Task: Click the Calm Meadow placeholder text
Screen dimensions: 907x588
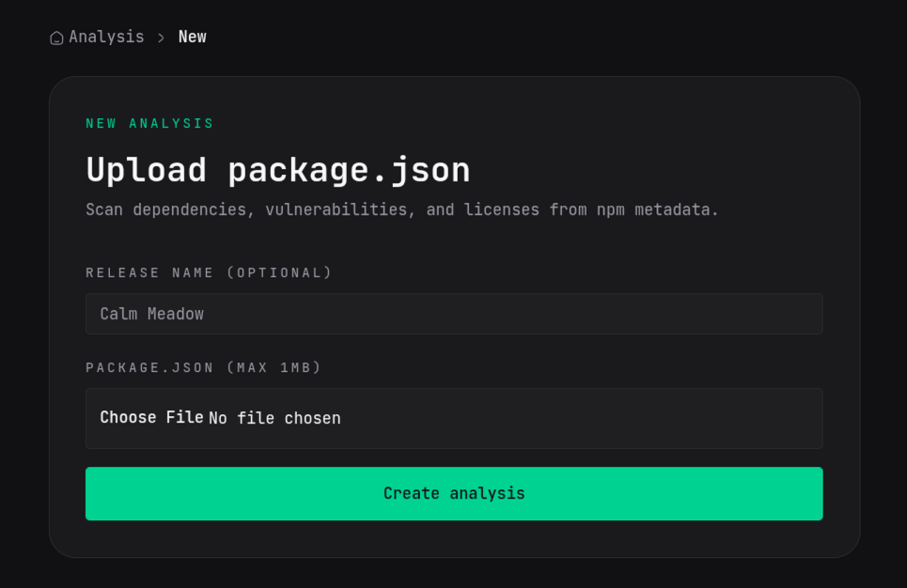Action: tap(151, 314)
